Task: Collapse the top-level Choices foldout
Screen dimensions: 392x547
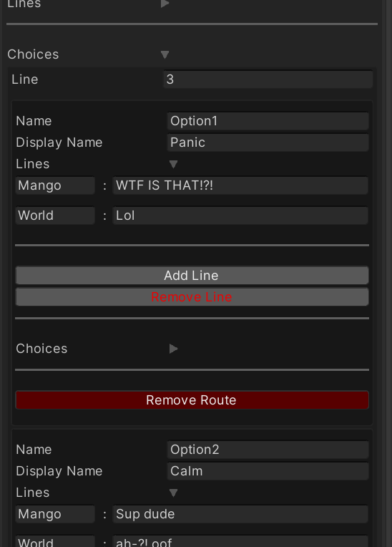Action: tap(165, 54)
